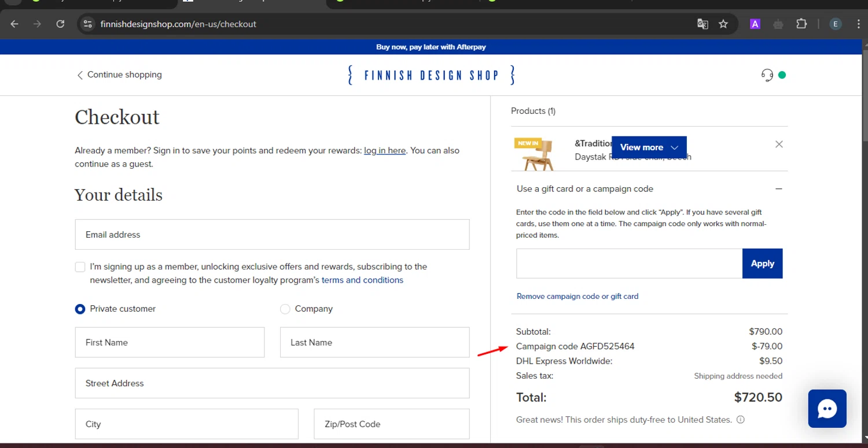Click the browser forward arrow

click(x=37, y=24)
